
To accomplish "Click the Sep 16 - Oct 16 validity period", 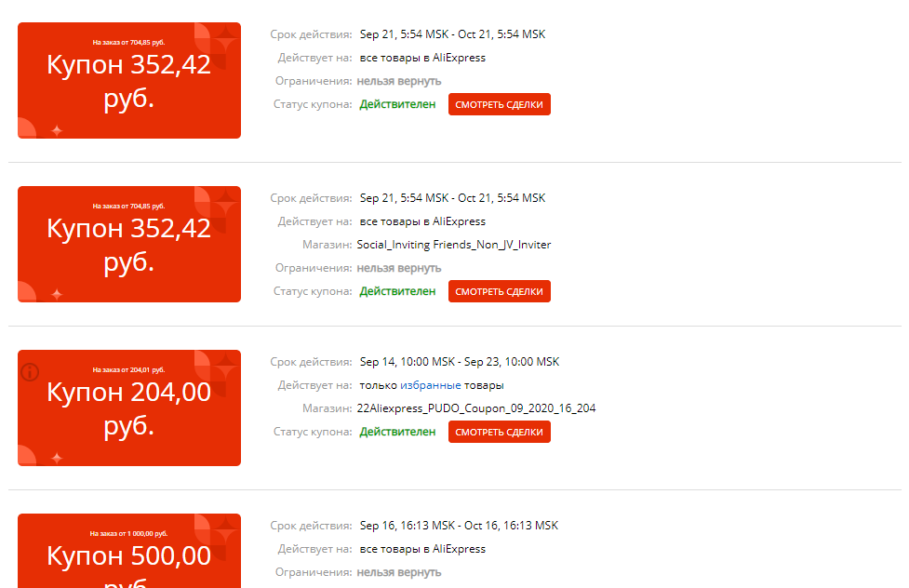I will 459,526.
